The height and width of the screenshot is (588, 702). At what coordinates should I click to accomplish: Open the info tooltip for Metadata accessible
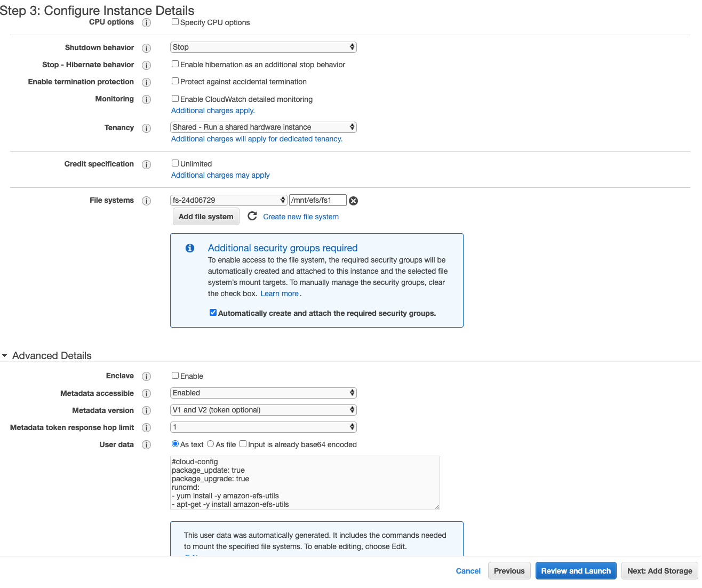(146, 393)
